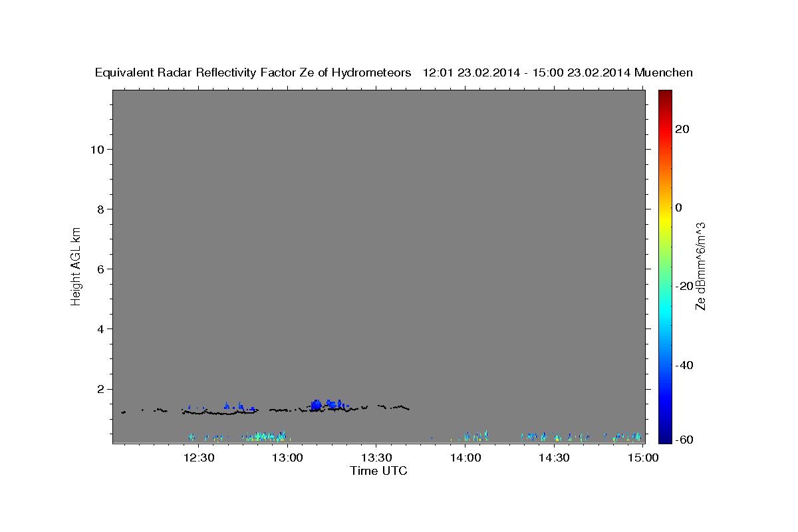The image size is (798, 532).
Task: Click the dark red top of the colorbar
Action: click(x=664, y=96)
